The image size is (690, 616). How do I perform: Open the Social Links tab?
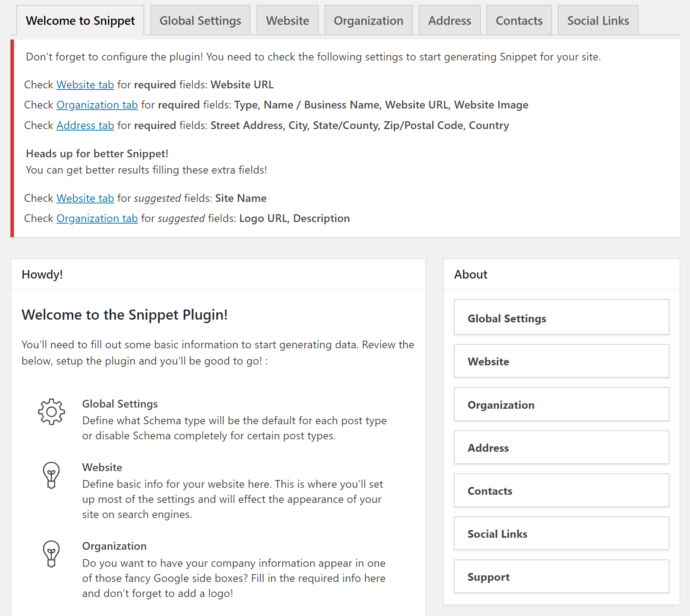tap(598, 20)
